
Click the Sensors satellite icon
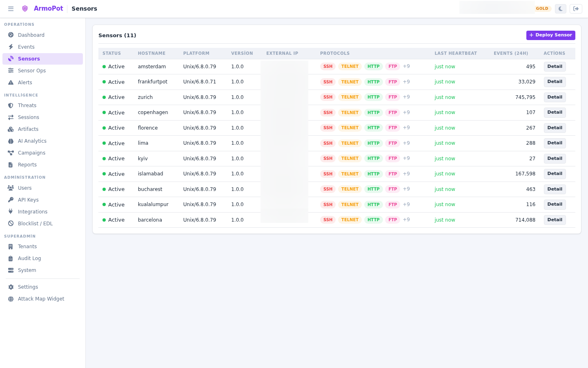coord(11,59)
